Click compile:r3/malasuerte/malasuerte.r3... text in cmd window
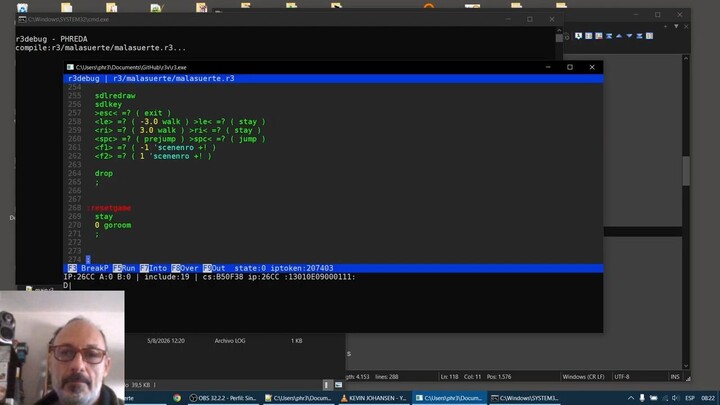Screen dimensions: 720x405 101,48
